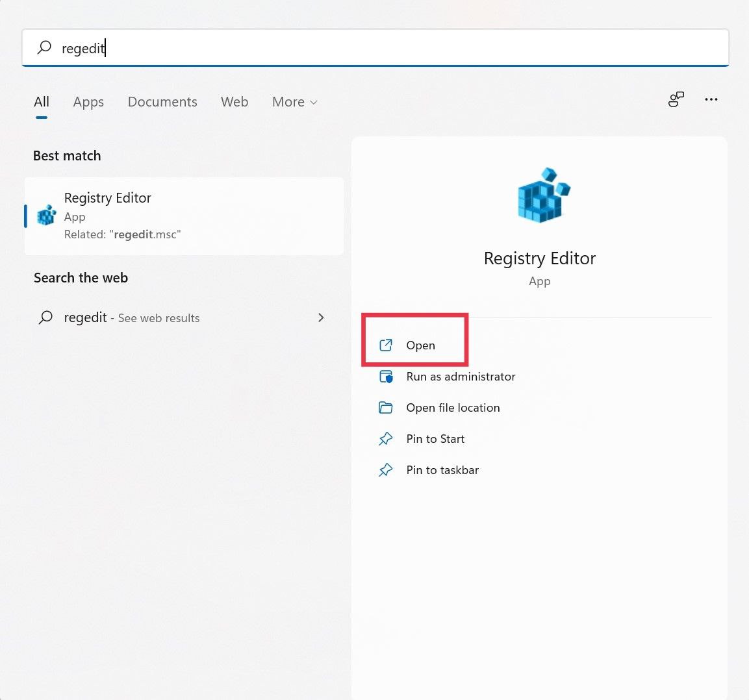This screenshot has height=700, width=749.
Task: Choose Open file location
Action: coord(453,408)
